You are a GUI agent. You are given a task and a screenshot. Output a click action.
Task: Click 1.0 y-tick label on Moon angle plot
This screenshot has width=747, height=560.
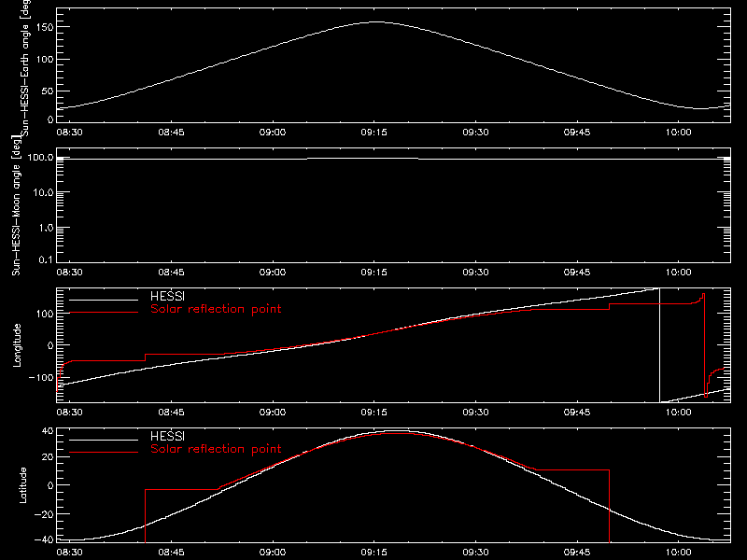[46, 228]
